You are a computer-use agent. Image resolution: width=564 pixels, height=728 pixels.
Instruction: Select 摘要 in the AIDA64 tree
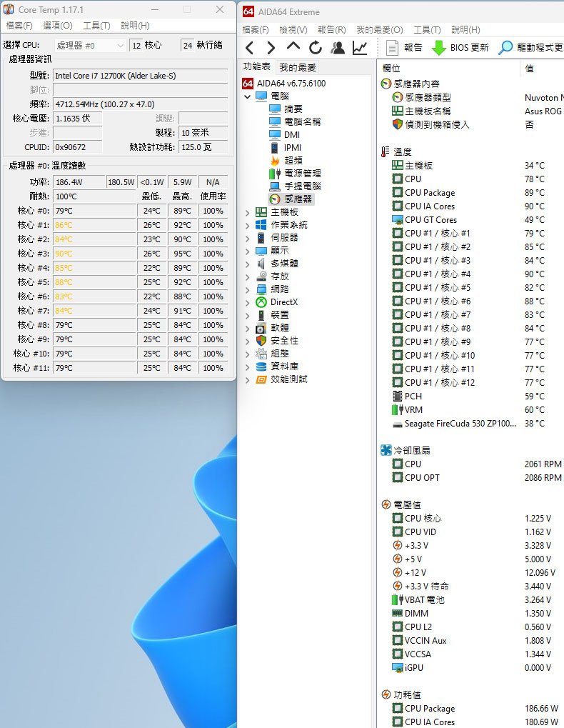click(x=286, y=109)
